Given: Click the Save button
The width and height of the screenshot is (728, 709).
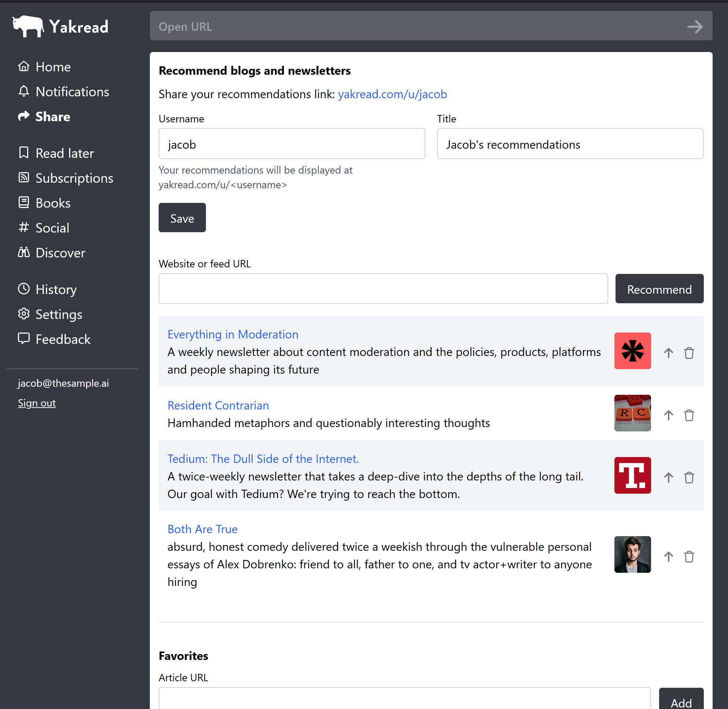Looking at the screenshot, I should pyautogui.click(x=182, y=218).
